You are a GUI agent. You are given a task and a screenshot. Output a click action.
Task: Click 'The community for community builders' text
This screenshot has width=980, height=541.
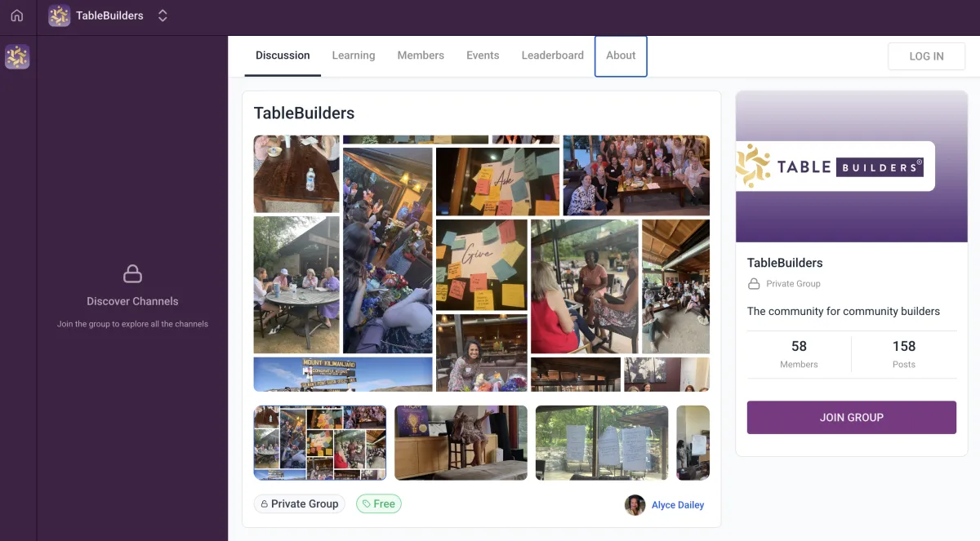point(844,311)
